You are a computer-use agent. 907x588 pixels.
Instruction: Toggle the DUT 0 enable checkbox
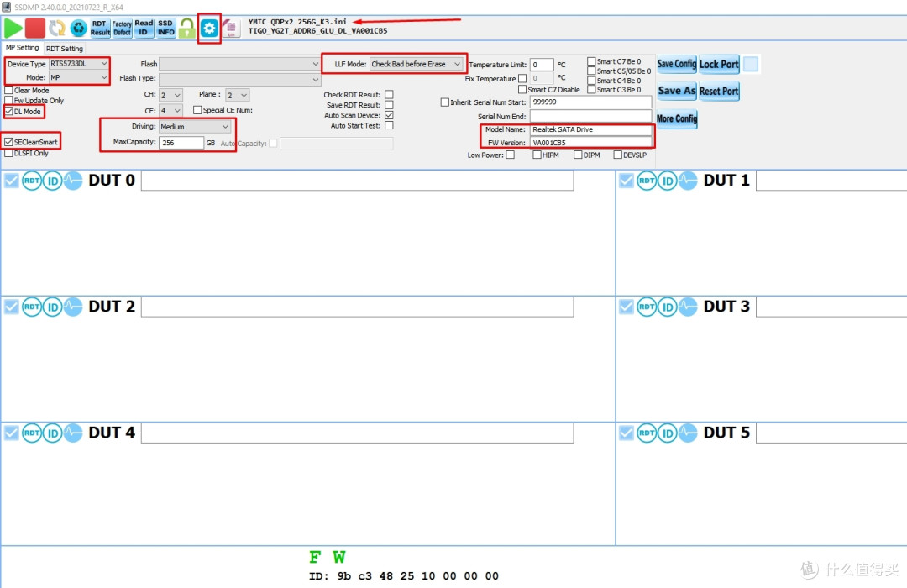12,181
